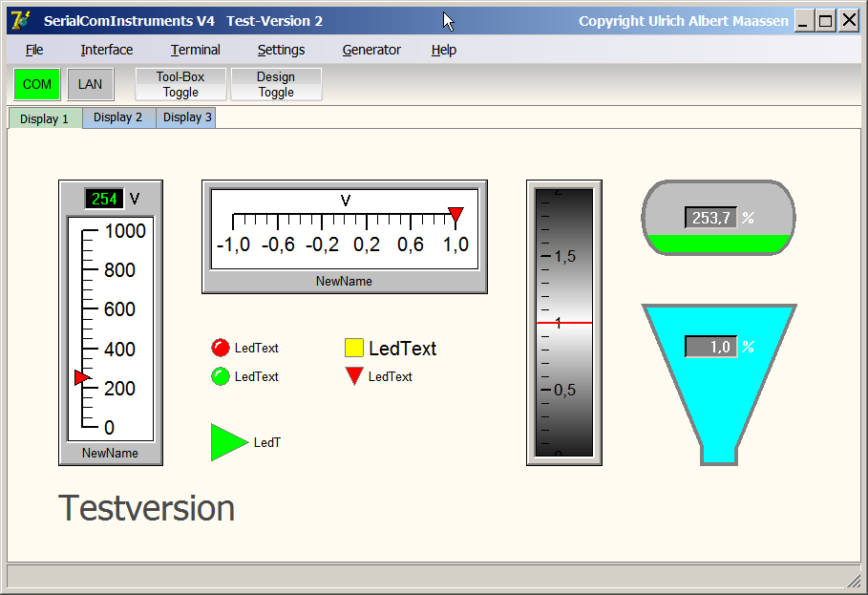Click the red round LED indicator
The image size is (868, 595).
pyautogui.click(x=221, y=348)
